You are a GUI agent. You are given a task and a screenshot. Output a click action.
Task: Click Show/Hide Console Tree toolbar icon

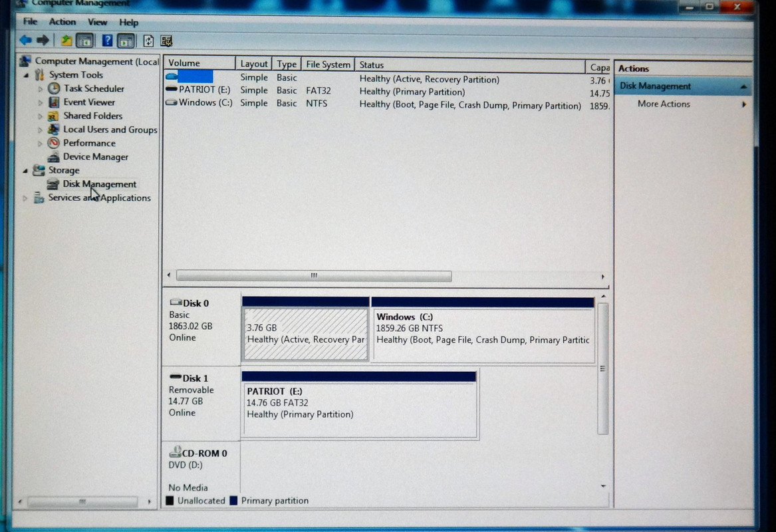pos(84,41)
